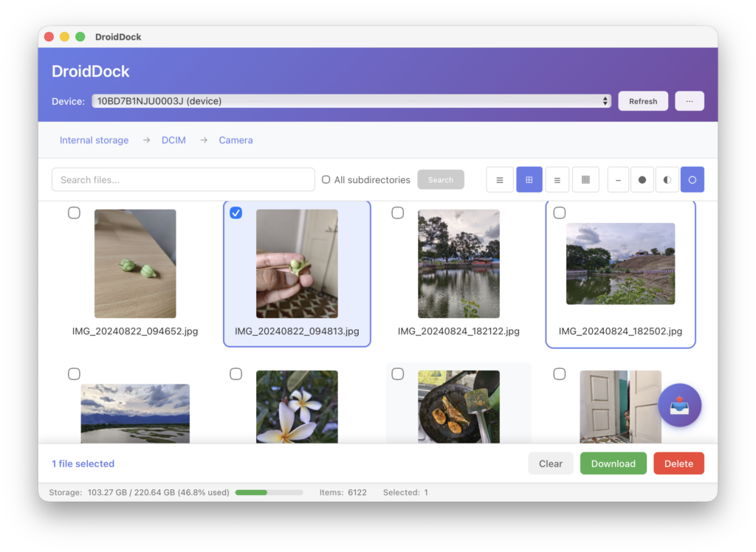Download the selected file
Viewport: 756px width, 552px height.
(613, 463)
